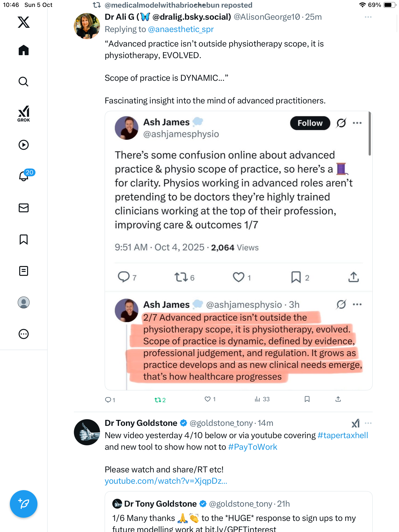Open the Bookmarks sidebar icon

24,239
